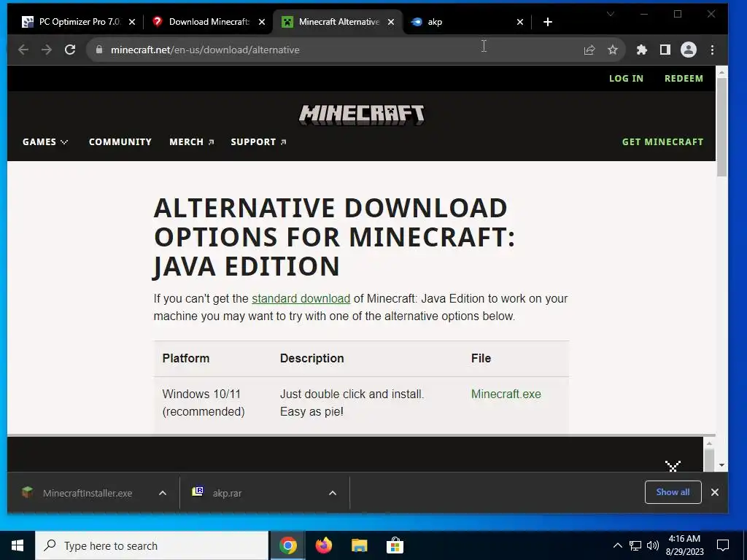The image size is (747, 560).
Task: Open the Windows Start menu
Action: [x=18, y=545]
